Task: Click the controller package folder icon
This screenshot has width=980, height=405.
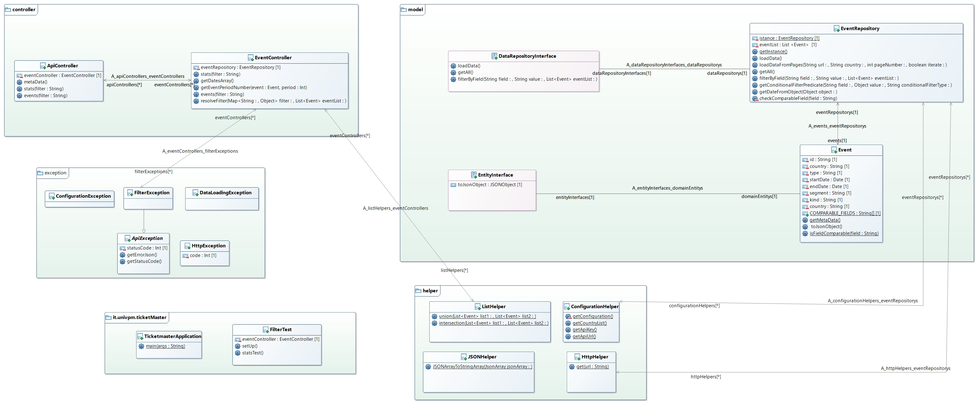Action: 8,10
